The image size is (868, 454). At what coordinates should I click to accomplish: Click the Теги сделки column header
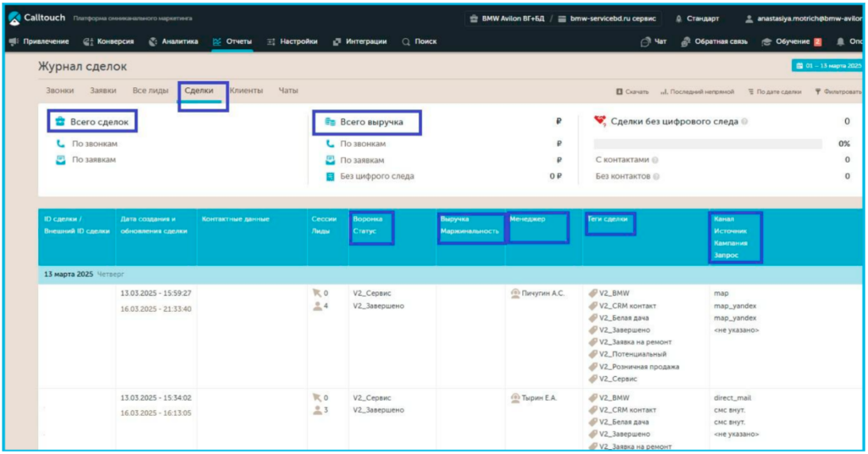609,219
